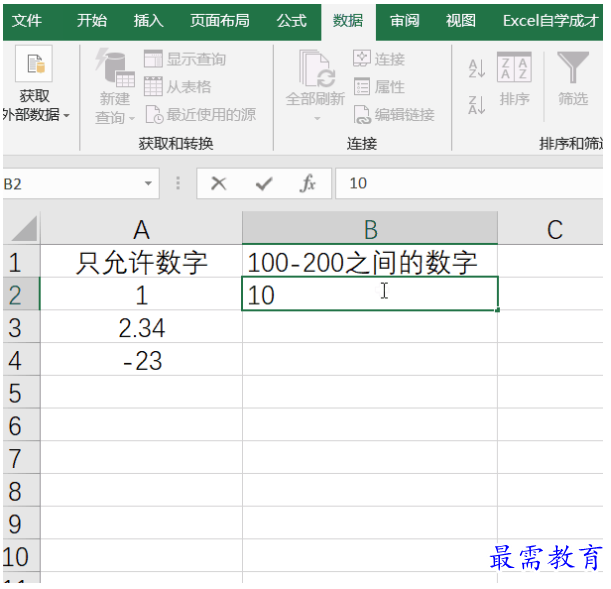611x589 pixels.
Task: Cancel entry with the X button
Action: 219,183
